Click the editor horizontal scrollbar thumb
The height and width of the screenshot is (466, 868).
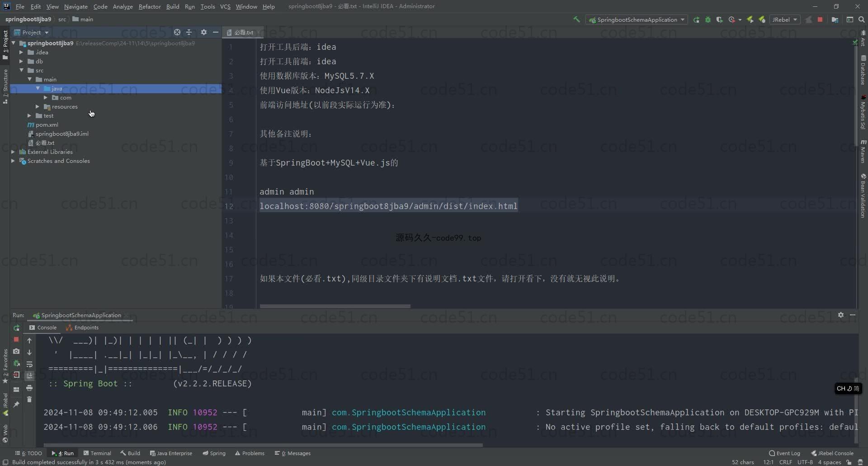335,306
